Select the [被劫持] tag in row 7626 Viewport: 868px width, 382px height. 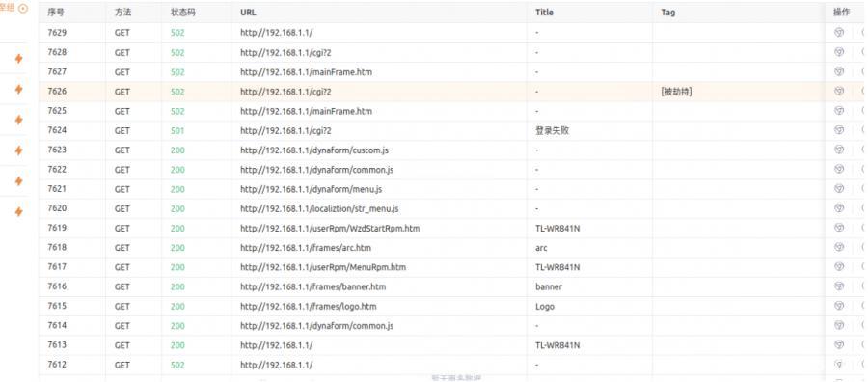[676, 92]
